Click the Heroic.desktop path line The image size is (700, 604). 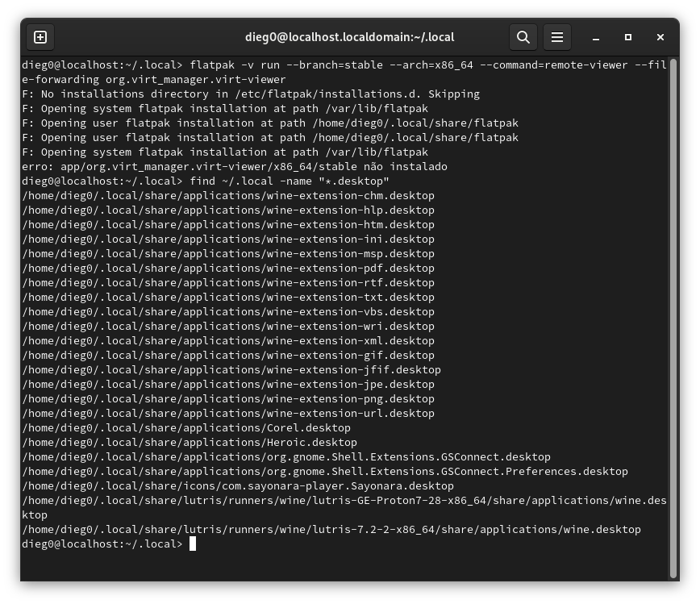coord(190,443)
